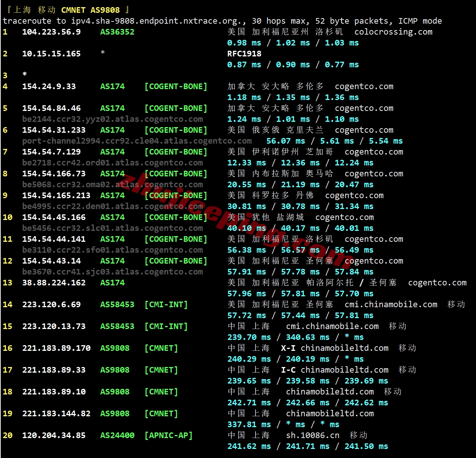
Task: Click the IP 154.54.45.166
Action: pyautogui.click(x=54, y=217)
